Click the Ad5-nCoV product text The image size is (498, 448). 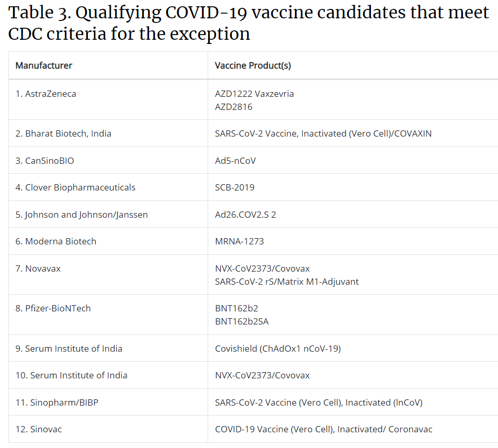click(235, 161)
